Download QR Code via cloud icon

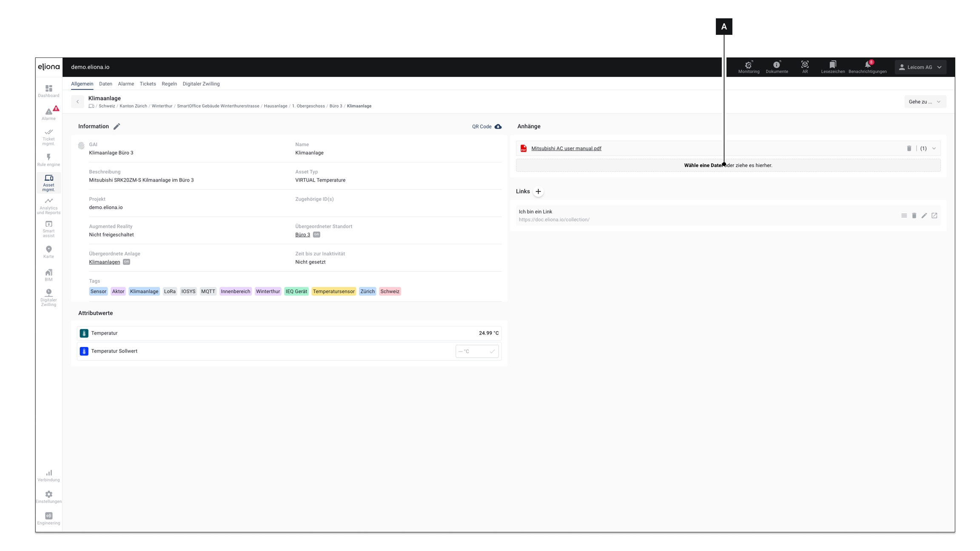[498, 127]
